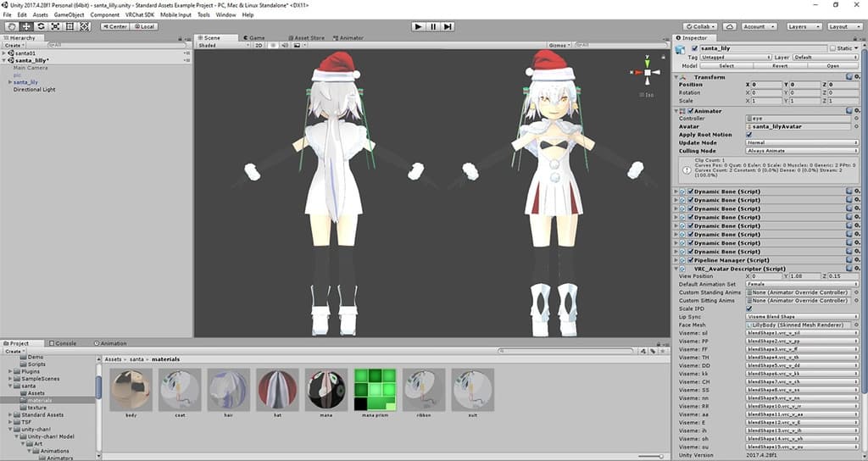Expand the santa_lily object in the Hierarchy
Screen dimensions: 868x461
coord(10,82)
